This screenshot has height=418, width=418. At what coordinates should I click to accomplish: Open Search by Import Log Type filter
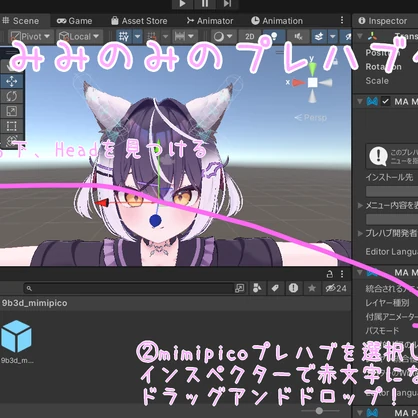tap(293, 288)
